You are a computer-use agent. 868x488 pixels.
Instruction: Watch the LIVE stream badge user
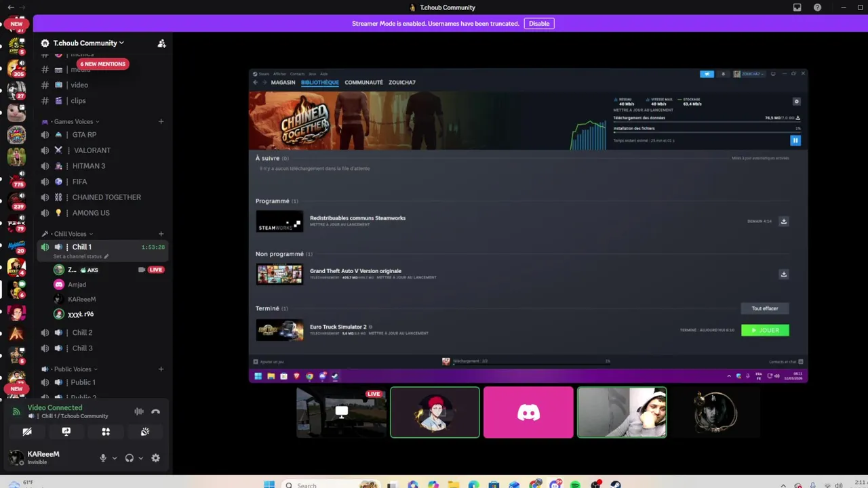point(156,270)
